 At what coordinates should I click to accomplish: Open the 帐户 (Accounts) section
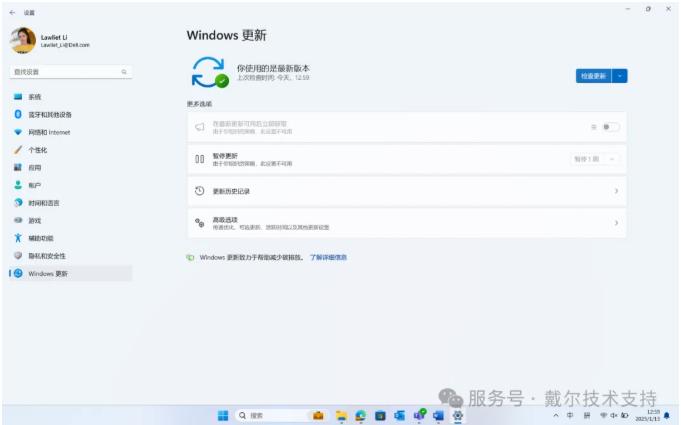[69, 185]
